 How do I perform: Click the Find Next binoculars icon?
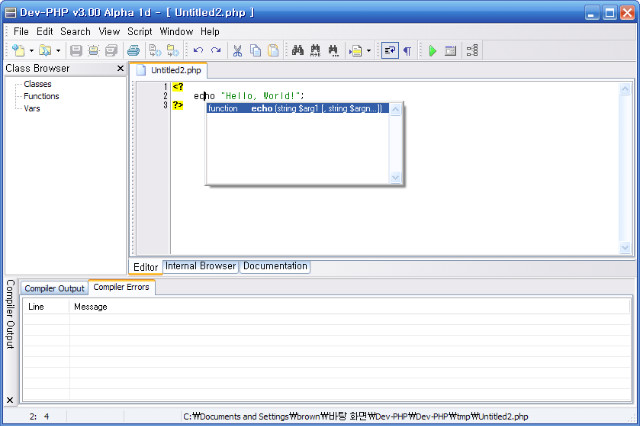(315, 51)
